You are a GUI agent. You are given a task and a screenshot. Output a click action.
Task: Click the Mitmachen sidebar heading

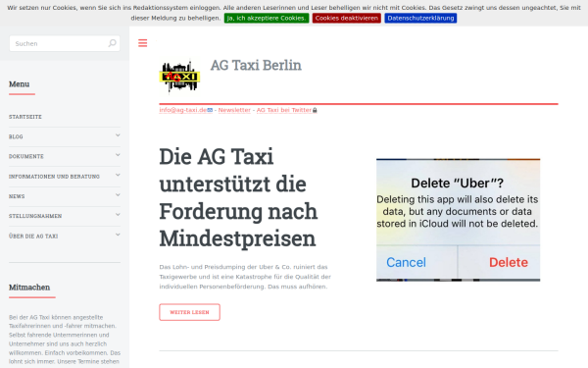pos(29,288)
